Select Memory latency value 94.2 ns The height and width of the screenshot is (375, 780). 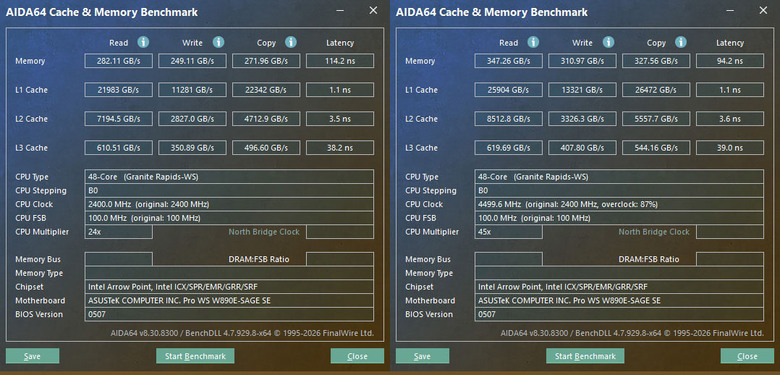pyautogui.click(x=730, y=61)
